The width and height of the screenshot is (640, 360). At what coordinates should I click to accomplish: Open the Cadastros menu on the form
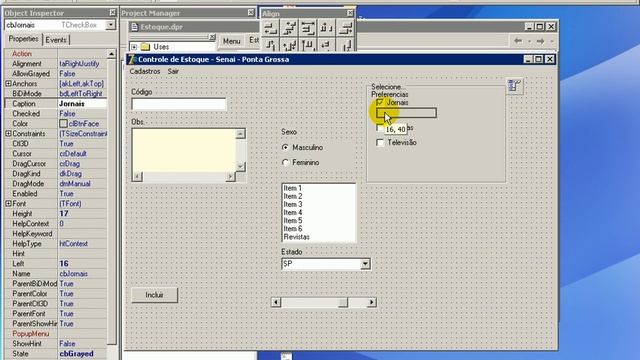[145, 71]
